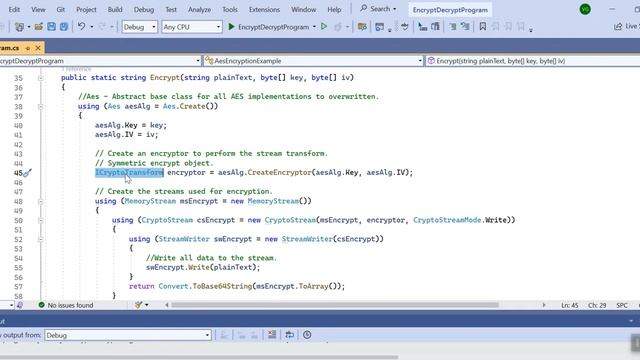
Task: Click the No issues found status indicator
Action: (66, 305)
